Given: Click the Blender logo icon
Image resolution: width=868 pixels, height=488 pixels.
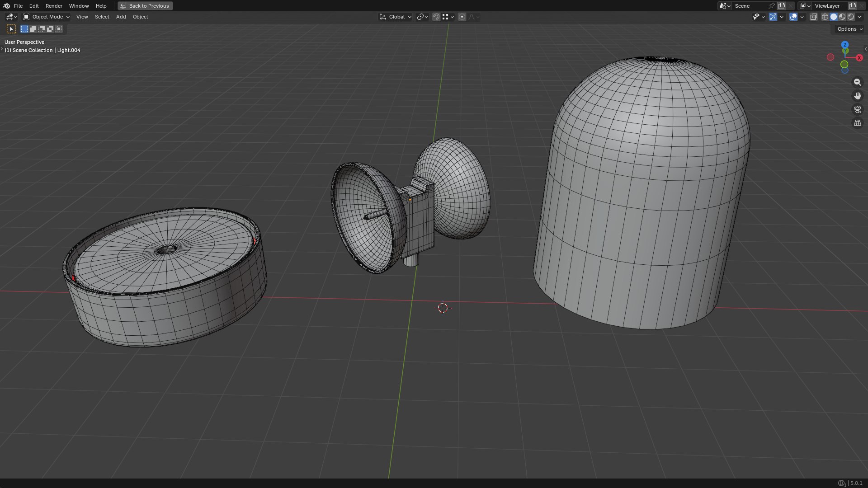Looking at the screenshot, I should tap(6, 6).
